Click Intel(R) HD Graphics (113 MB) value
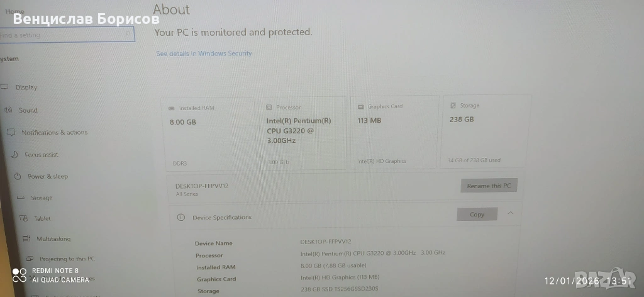The width and height of the screenshot is (644, 297). [340, 277]
